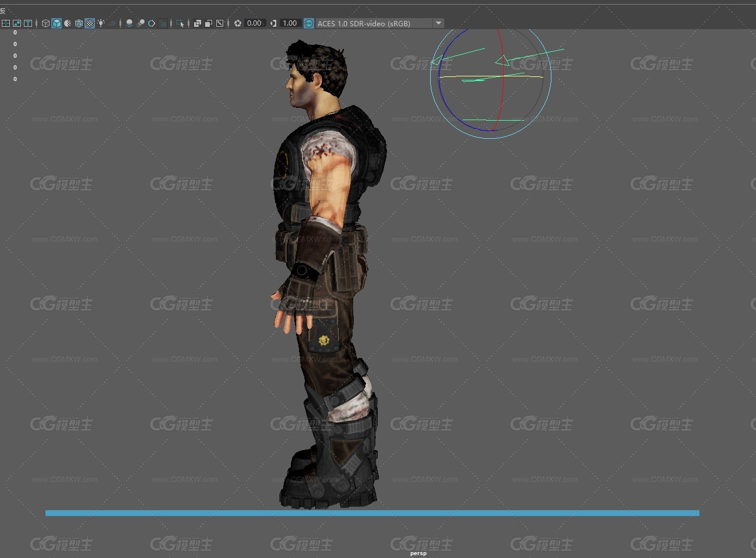Select the soldier character model

pyautogui.click(x=329, y=274)
